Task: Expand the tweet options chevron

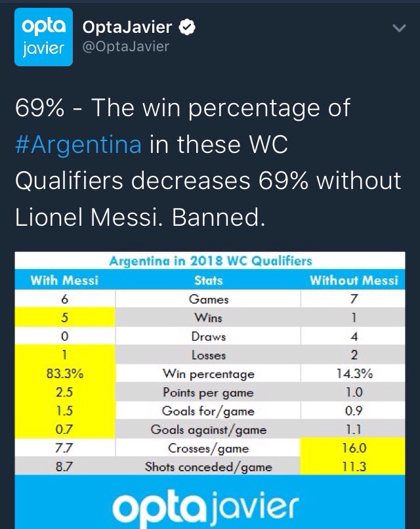Action: coord(398,29)
